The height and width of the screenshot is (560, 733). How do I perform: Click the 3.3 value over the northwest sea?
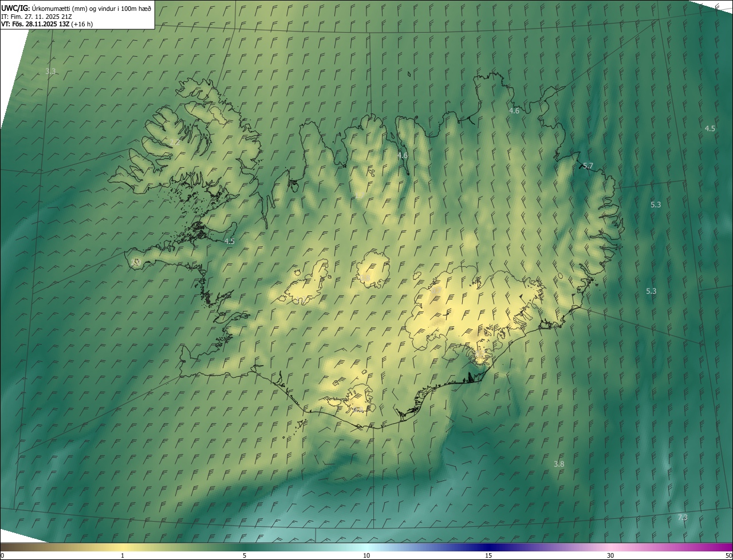pos(50,71)
